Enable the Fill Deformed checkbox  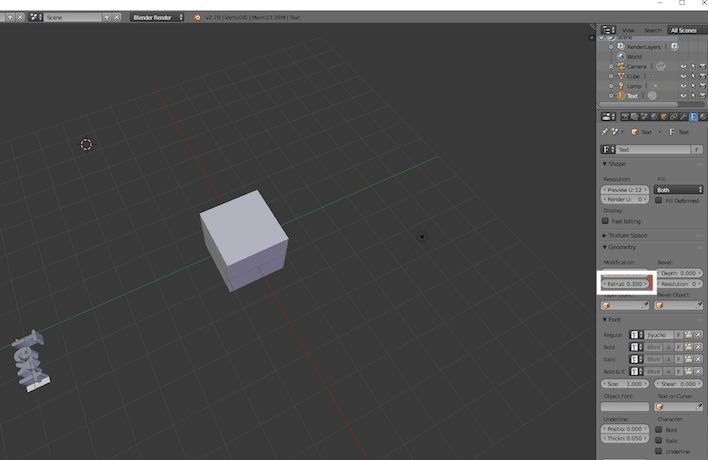click(x=658, y=200)
